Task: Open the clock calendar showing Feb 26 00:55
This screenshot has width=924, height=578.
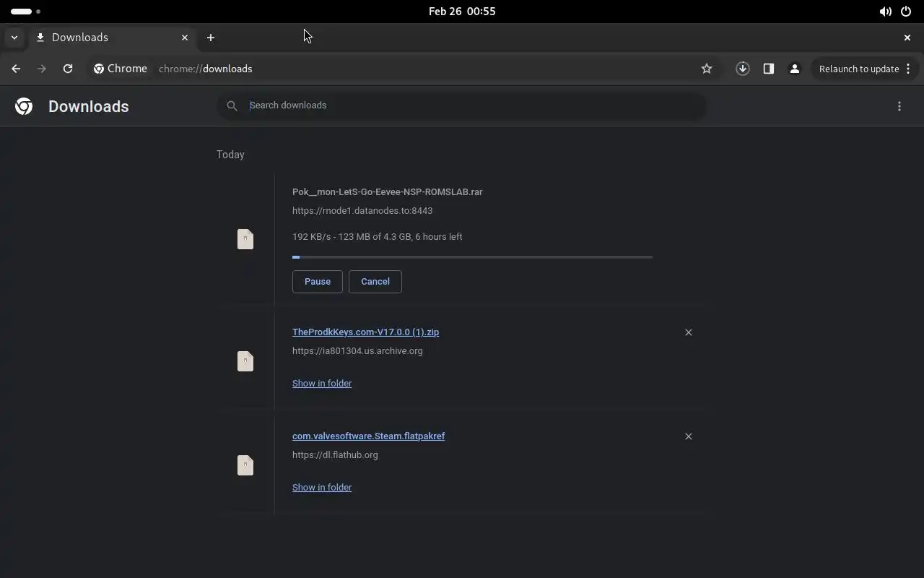Action: click(462, 12)
